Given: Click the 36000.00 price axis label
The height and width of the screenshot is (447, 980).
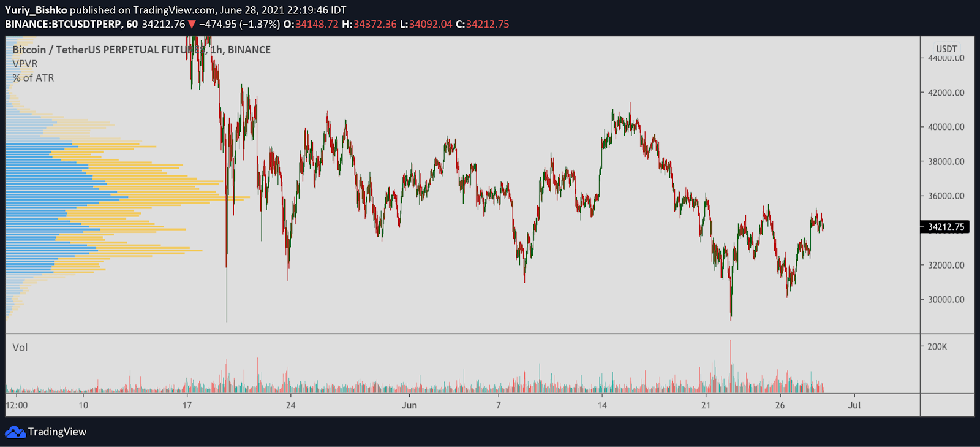Looking at the screenshot, I should pos(946,196).
